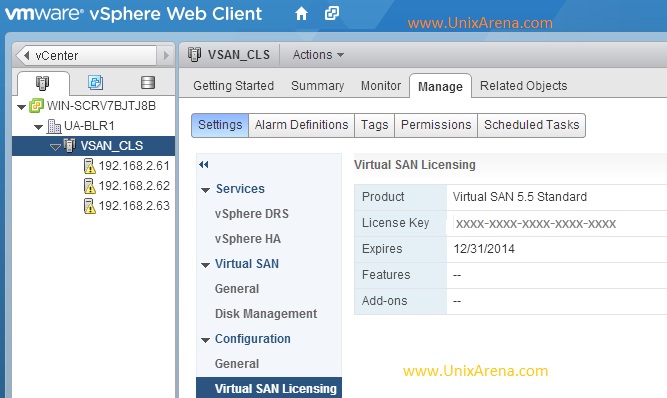667x398 pixels.
Task: Click Virtual SAN 5.5 Standard product value
Action: click(519, 197)
